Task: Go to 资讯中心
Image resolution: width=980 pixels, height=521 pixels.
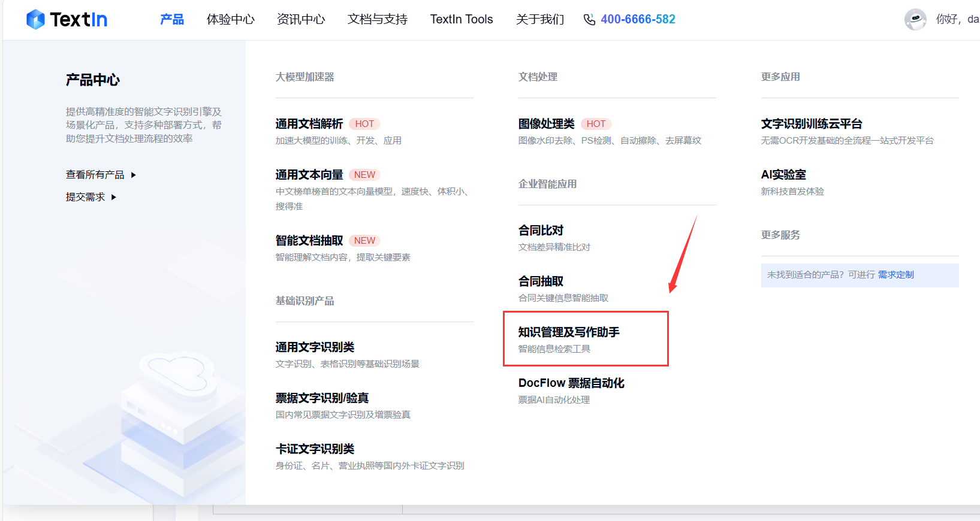Action: pos(301,19)
